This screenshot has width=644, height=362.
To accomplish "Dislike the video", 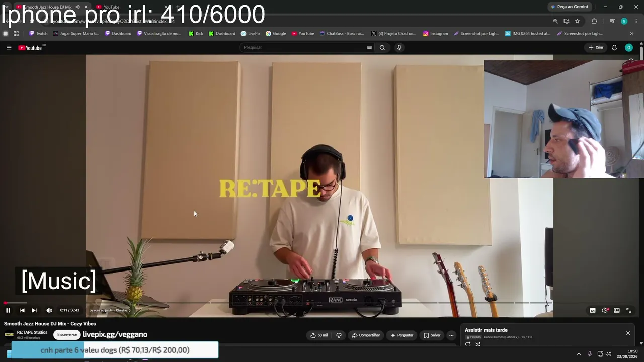I will coord(339,335).
